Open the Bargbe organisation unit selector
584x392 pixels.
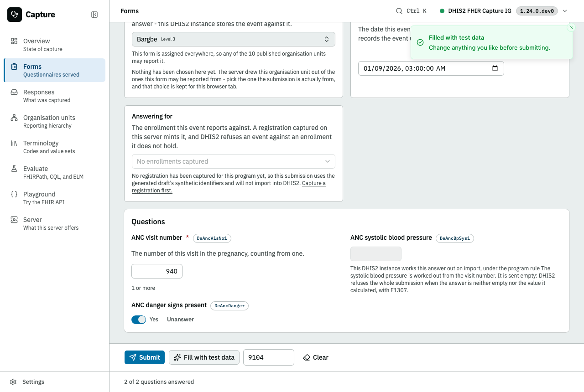pos(234,39)
